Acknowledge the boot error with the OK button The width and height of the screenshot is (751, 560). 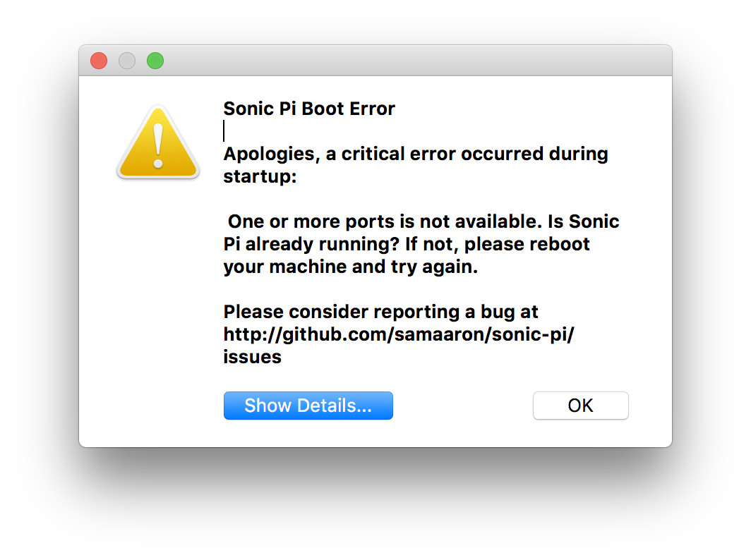pyautogui.click(x=580, y=406)
